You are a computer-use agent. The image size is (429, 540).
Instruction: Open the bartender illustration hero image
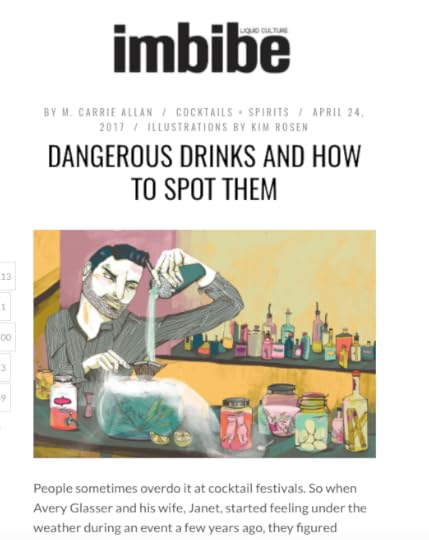click(x=205, y=344)
